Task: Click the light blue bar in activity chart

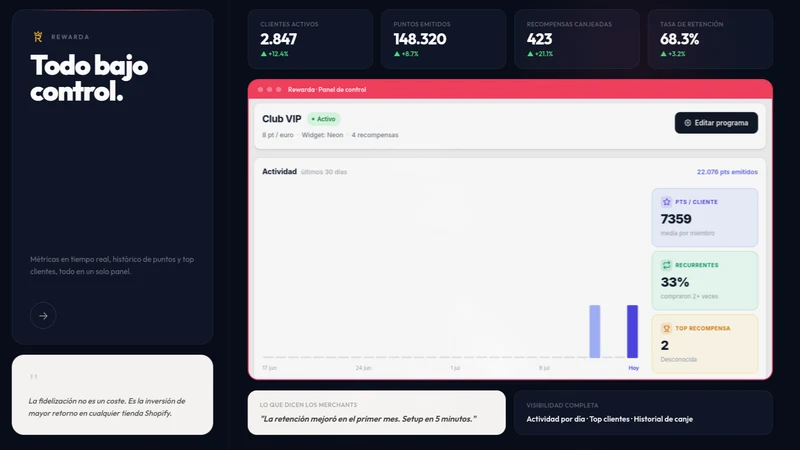Action: 594,332
